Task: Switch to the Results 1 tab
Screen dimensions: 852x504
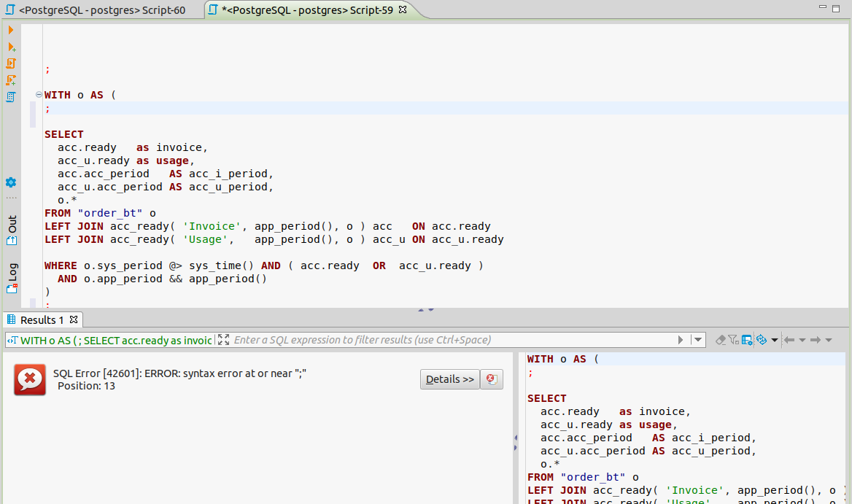Action: click(42, 319)
